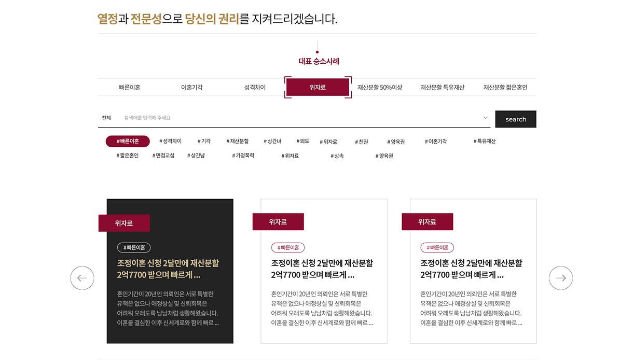Switch to the 재산분할 특유재산 tab
634x364 pixels.
[x=442, y=88]
